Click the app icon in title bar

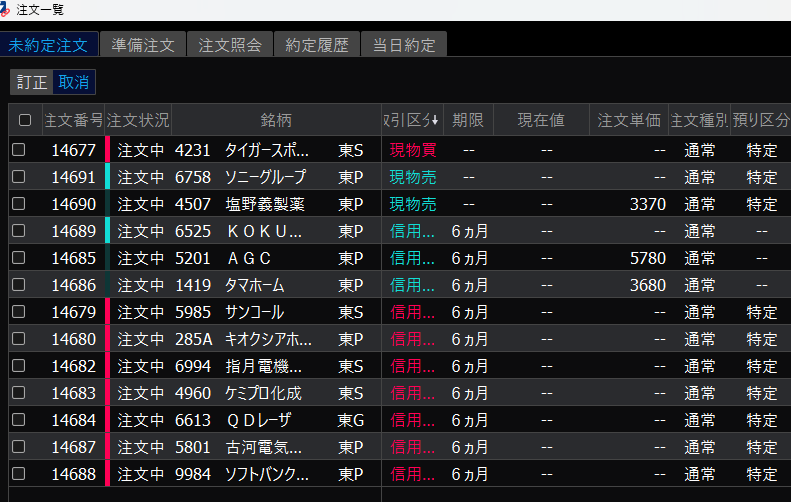point(7,8)
